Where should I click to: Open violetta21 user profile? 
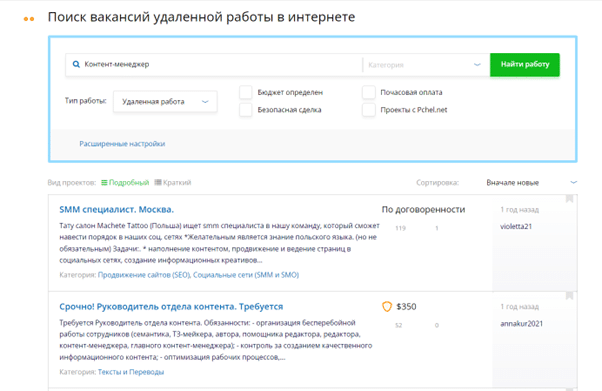click(x=516, y=226)
